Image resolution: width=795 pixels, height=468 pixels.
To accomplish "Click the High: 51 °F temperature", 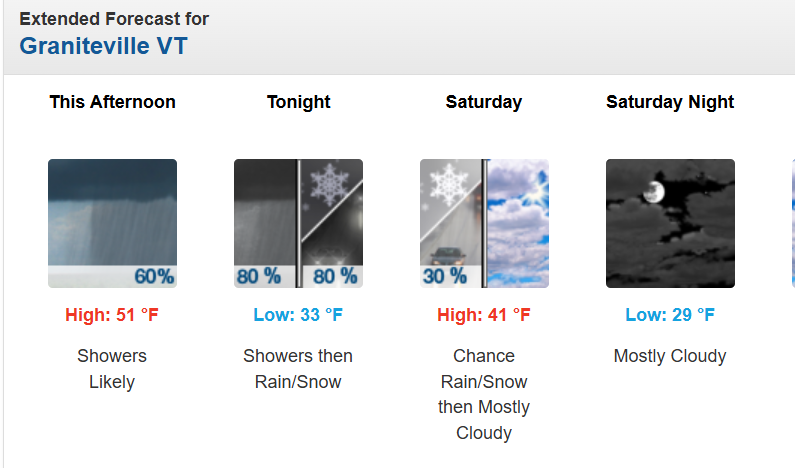I will point(112,315).
